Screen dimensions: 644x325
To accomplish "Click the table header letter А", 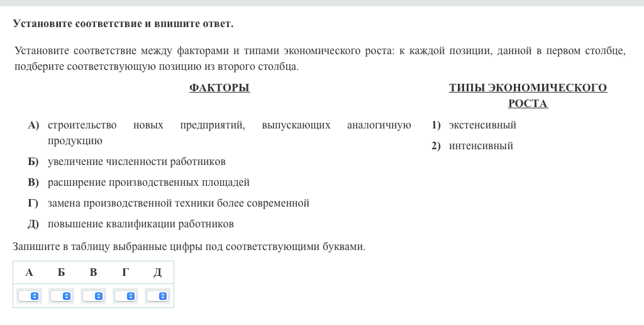I will pyautogui.click(x=29, y=272).
